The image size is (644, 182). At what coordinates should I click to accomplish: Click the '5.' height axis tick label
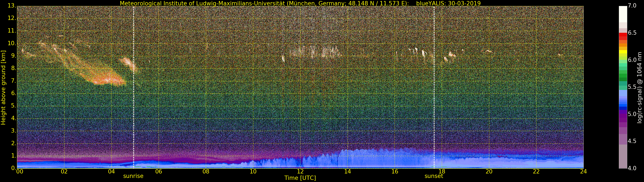coord(14,106)
